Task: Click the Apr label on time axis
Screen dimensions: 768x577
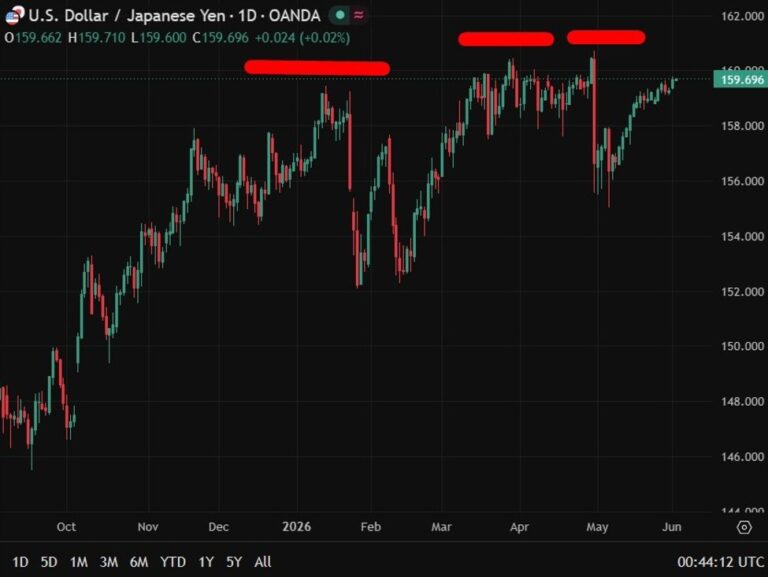Action: pos(519,527)
